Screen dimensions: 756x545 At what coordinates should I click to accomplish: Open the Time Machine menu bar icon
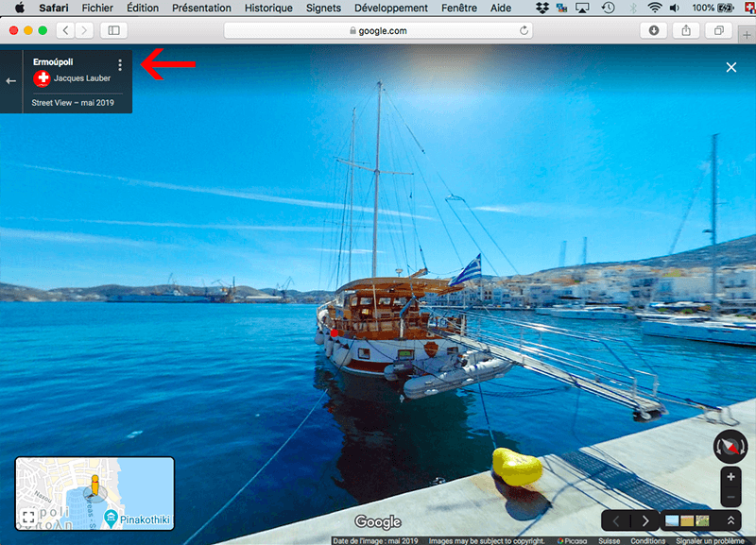click(608, 8)
